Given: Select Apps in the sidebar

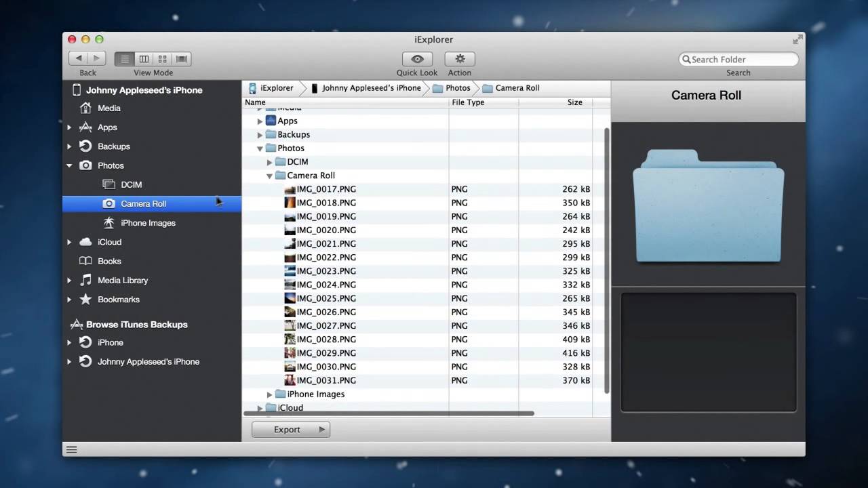Looking at the screenshot, I should [107, 127].
